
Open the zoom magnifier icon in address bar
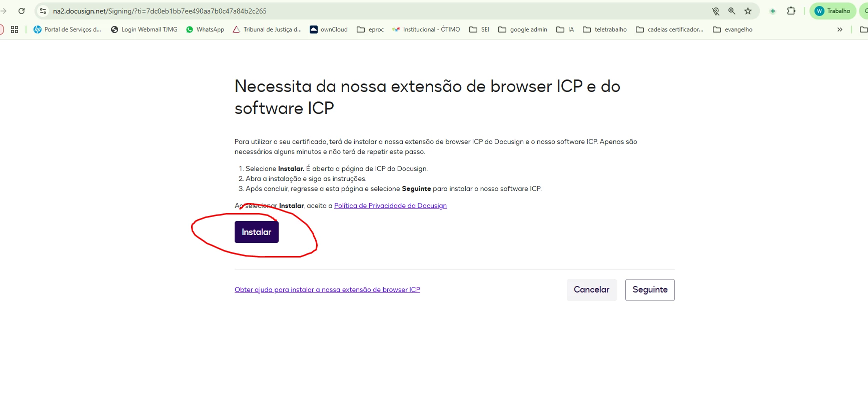732,11
